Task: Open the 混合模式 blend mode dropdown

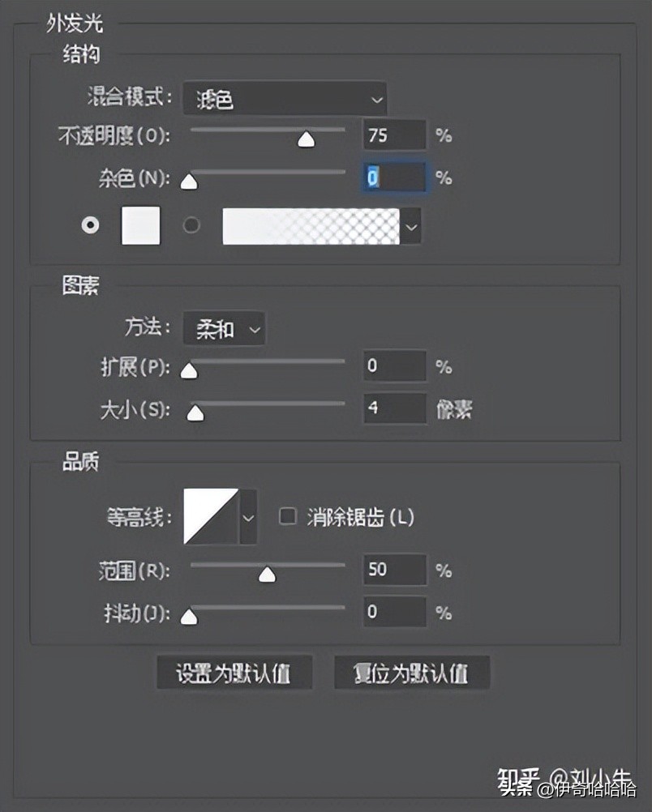Action: coord(284,99)
